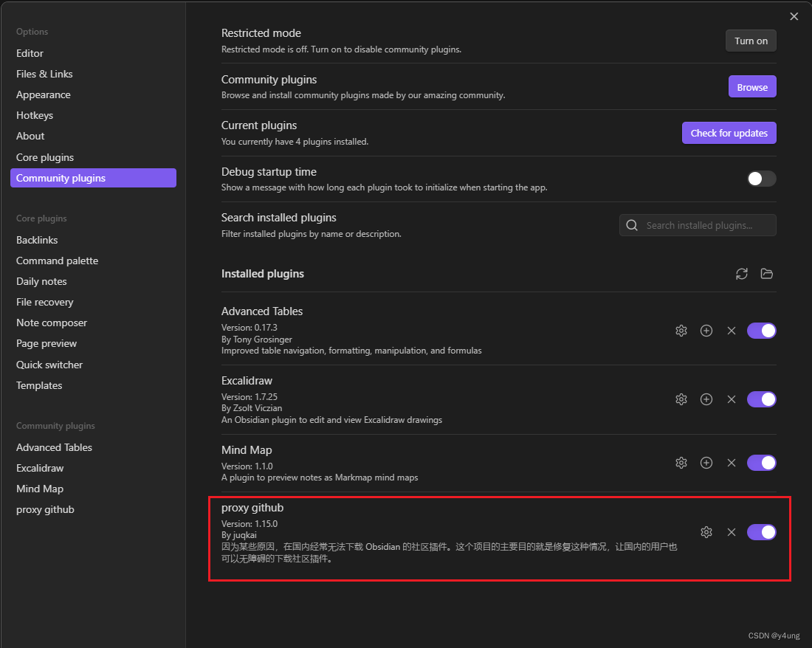812x648 pixels.
Task: Open File recovery plugin settings
Action: [x=93, y=303]
